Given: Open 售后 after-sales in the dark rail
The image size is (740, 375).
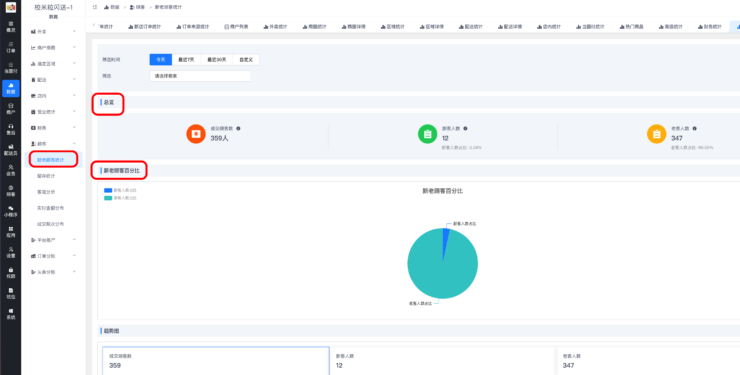Looking at the screenshot, I should pyautogui.click(x=10, y=129).
